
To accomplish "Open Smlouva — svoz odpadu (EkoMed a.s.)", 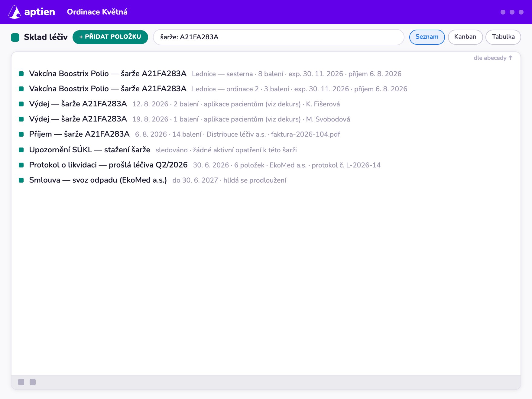I will [98, 180].
